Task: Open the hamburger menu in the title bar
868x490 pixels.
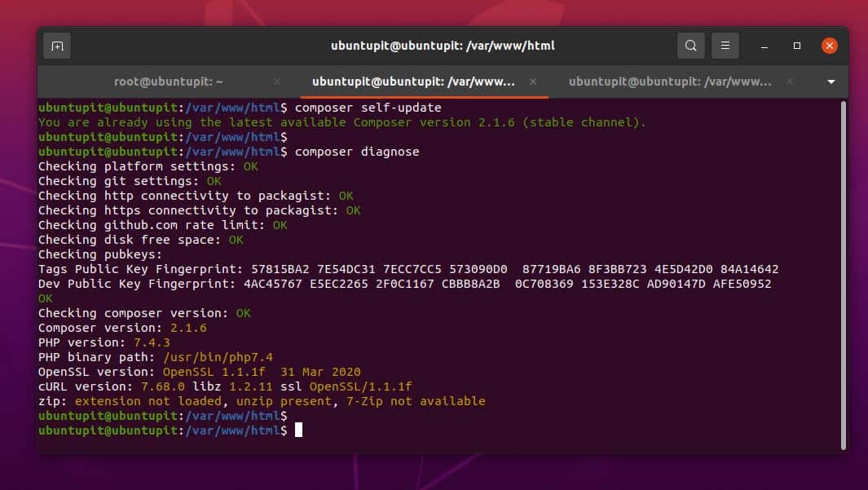Action: 725,46
